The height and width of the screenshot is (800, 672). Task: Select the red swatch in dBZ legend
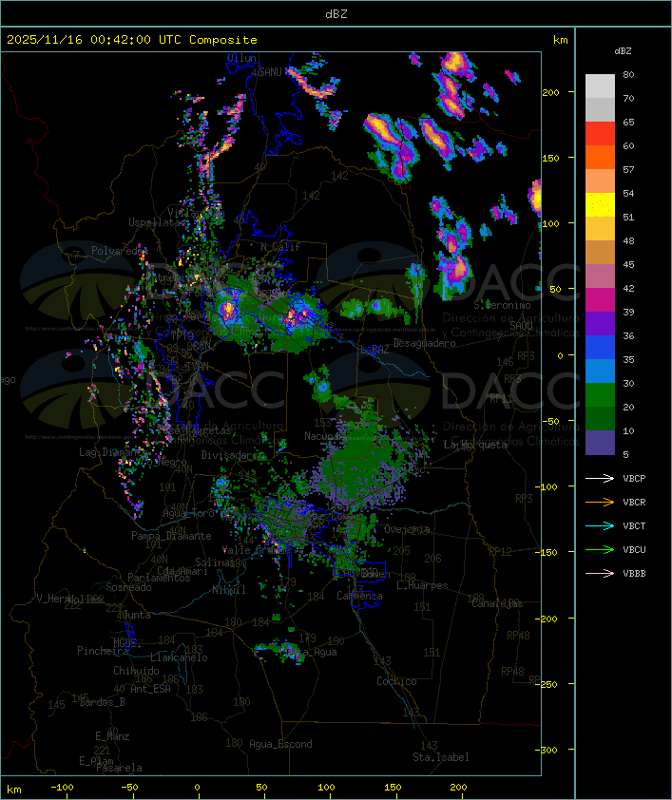[x=600, y=134]
